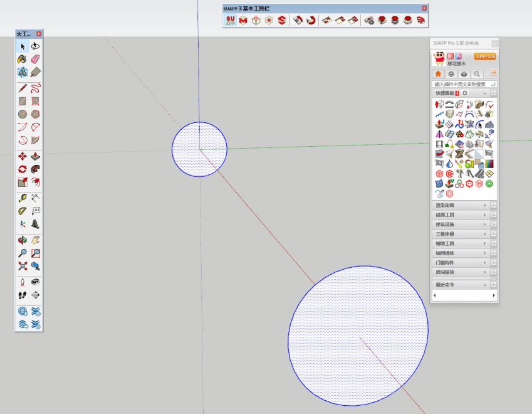
Task: Select the Rectangle tool
Action: tap(23, 101)
